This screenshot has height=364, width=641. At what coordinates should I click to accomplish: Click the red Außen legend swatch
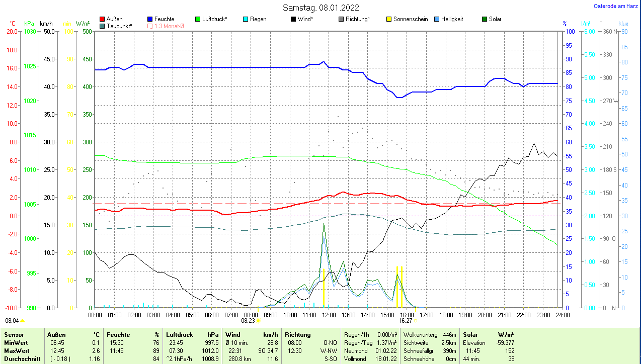(x=102, y=19)
